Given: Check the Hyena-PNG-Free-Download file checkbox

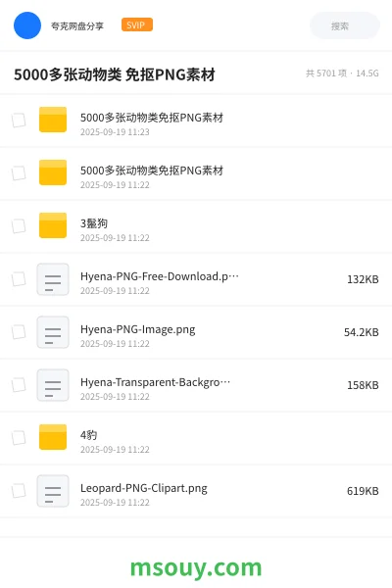Looking at the screenshot, I should (x=19, y=279).
